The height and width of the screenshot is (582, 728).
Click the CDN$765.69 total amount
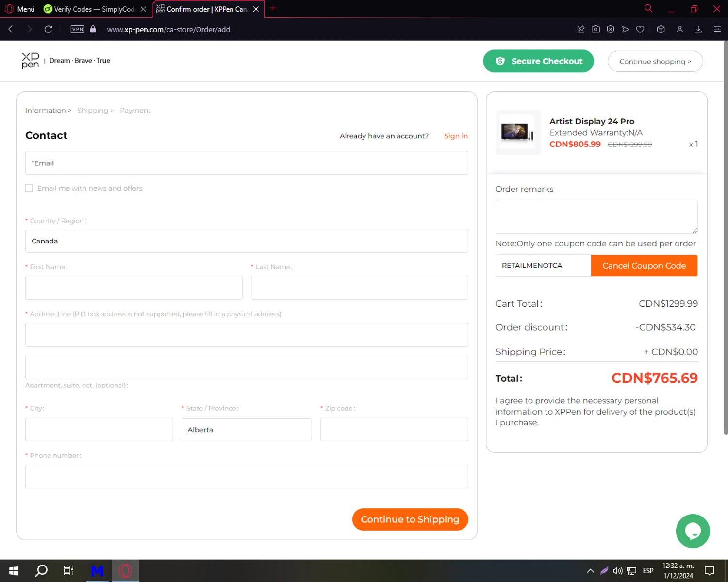point(654,378)
